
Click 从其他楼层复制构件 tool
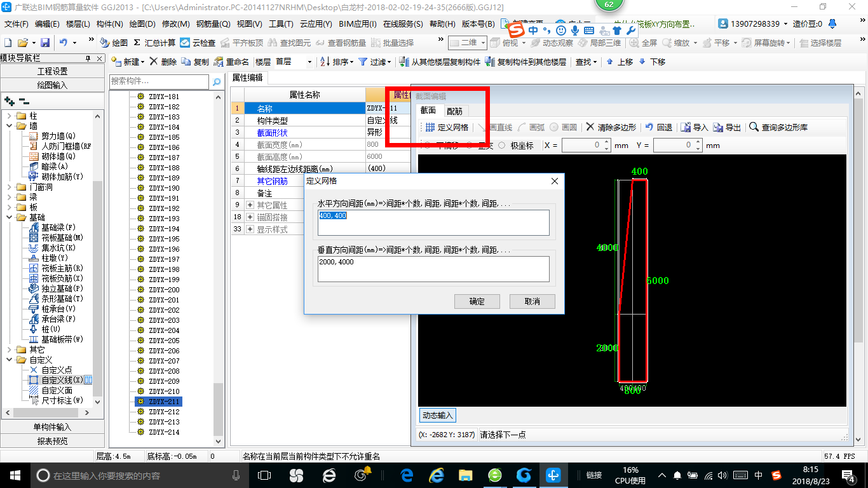pos(440,62)
